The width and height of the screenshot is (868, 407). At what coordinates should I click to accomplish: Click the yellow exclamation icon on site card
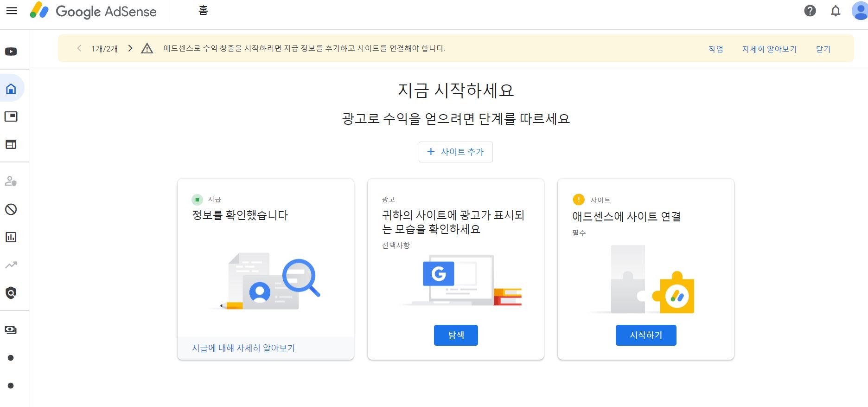(579, 200)
